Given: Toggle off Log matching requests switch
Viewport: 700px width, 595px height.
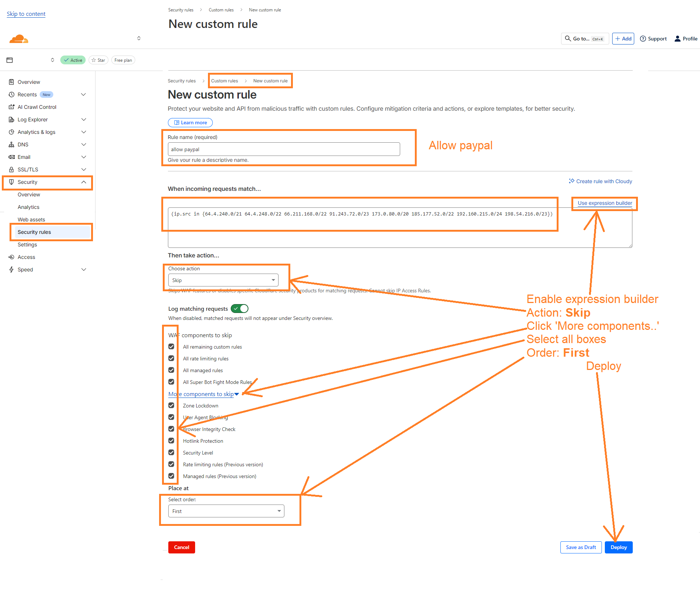Looking at the screenshot, I should point(240,309).
